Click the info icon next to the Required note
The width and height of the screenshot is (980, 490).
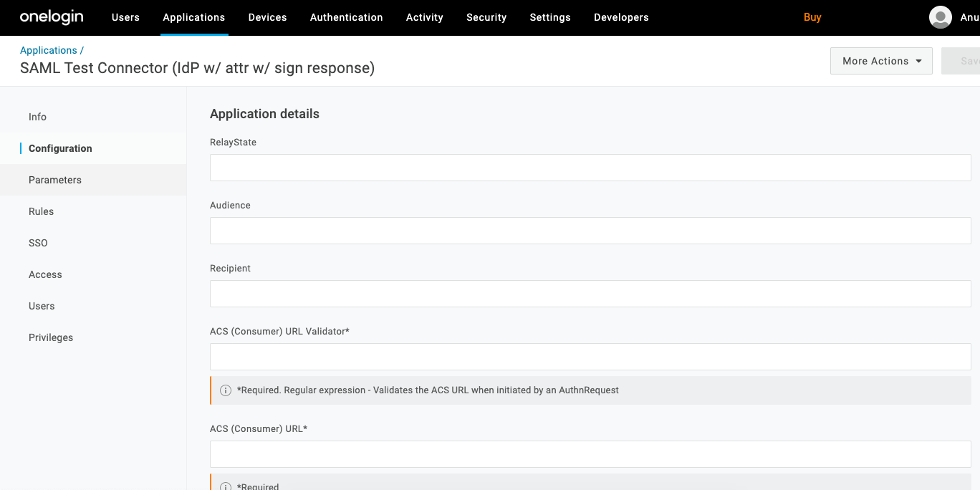[x=226, y=486]
